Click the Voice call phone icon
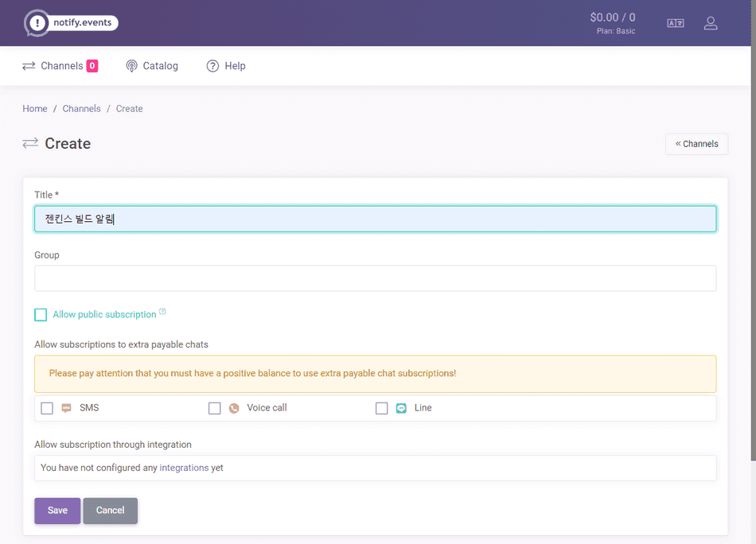The image size is (756, 544). pyautogui.click(x=234, y=408)
